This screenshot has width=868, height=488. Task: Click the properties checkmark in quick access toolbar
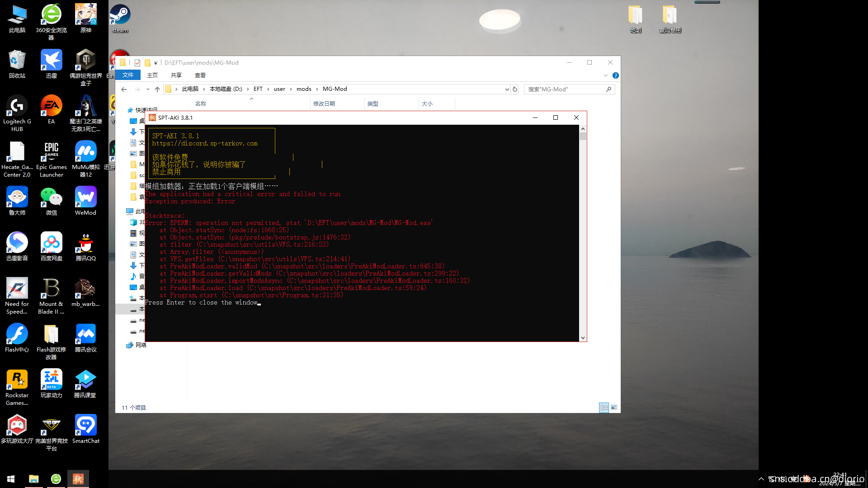(x=137, y=63)
